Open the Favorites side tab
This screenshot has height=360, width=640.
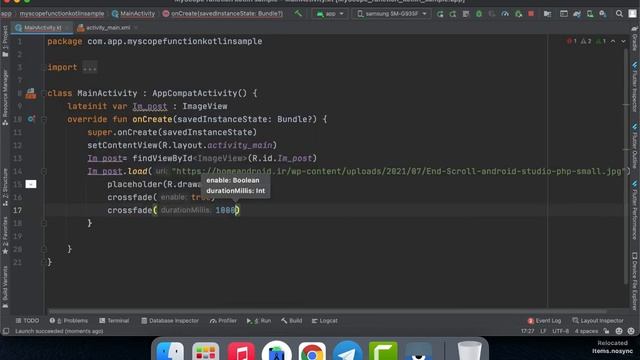coord(5,235)
